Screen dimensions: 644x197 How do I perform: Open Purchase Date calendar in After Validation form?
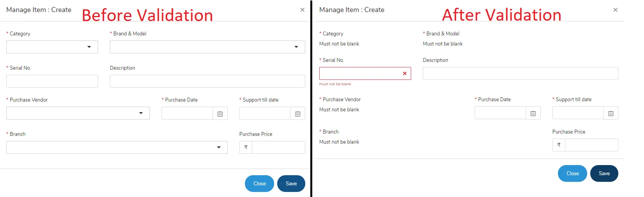coord(533,113)
